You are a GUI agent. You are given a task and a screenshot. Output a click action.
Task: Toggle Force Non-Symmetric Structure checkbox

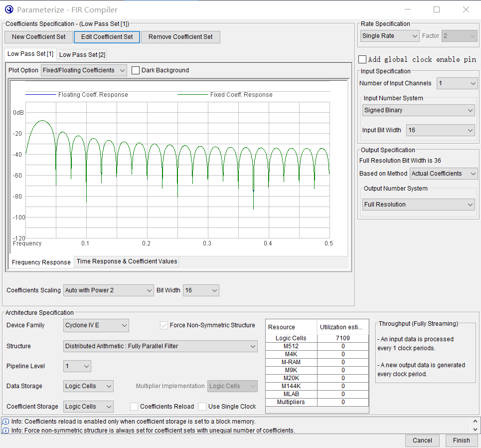[164, 325]
